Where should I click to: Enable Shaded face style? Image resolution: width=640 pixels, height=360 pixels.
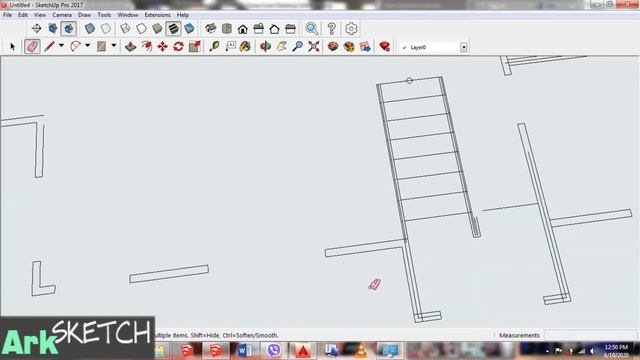157,29
